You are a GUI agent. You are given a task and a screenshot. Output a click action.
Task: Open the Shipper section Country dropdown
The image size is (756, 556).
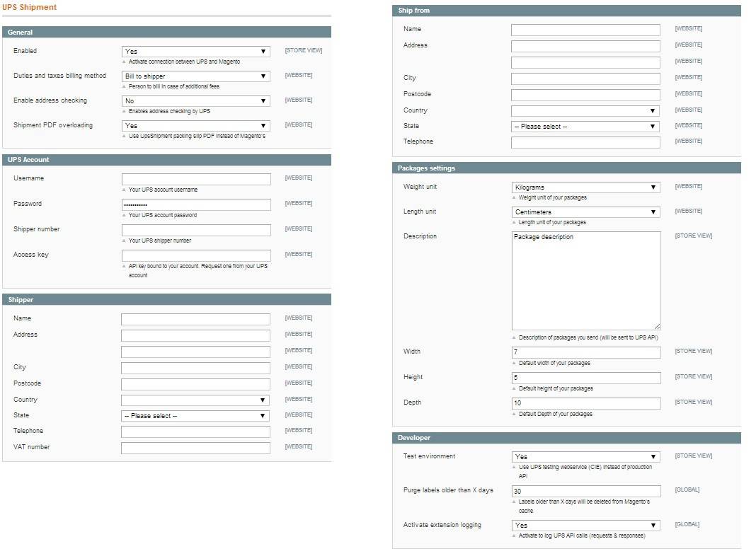[195, 400]
